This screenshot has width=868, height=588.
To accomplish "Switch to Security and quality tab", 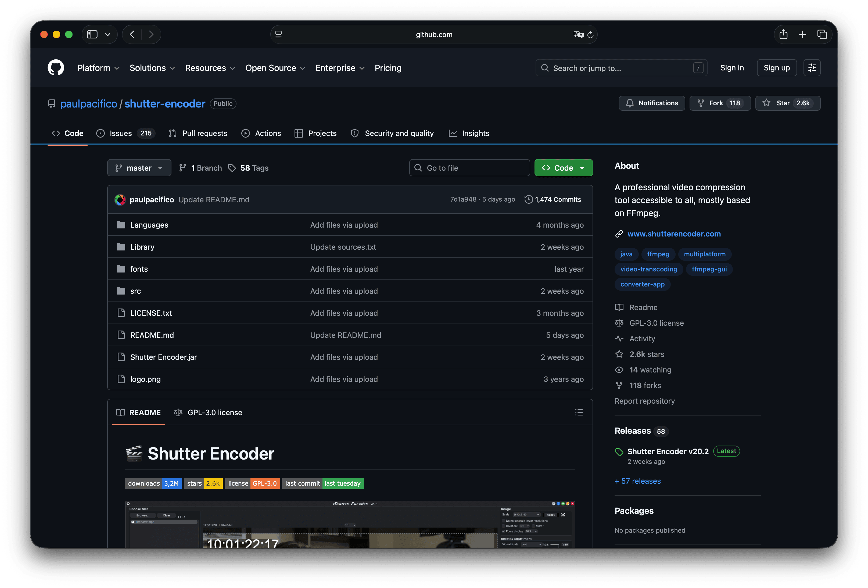I will click(x=392, y=133).
